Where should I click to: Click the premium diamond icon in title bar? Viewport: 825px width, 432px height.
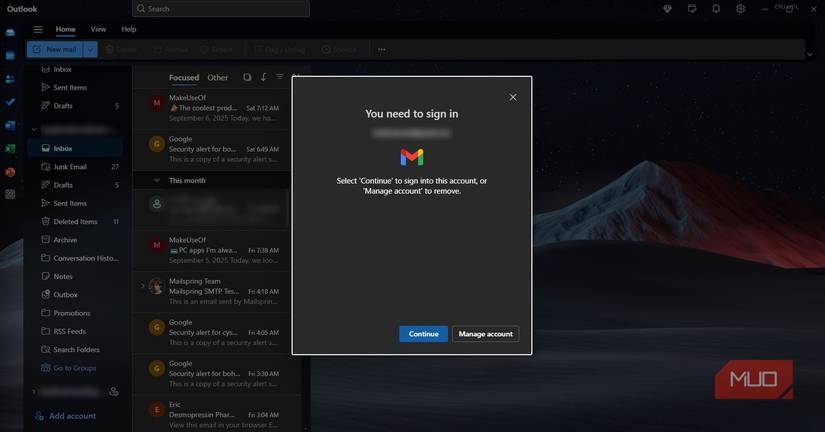[667, 9]
